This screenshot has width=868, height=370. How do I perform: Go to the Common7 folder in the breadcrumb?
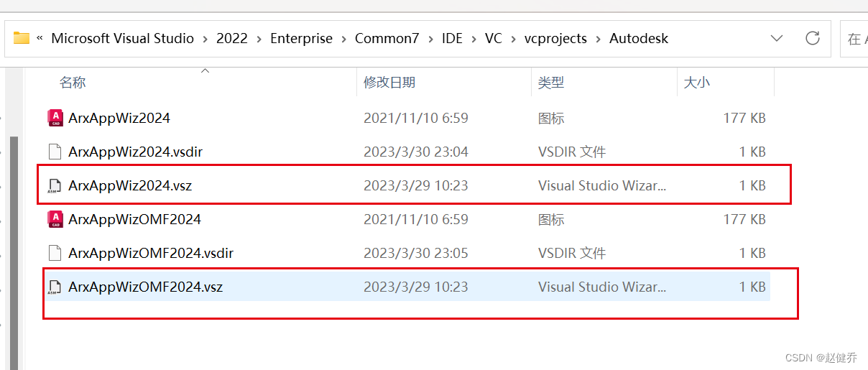(387, 39)
